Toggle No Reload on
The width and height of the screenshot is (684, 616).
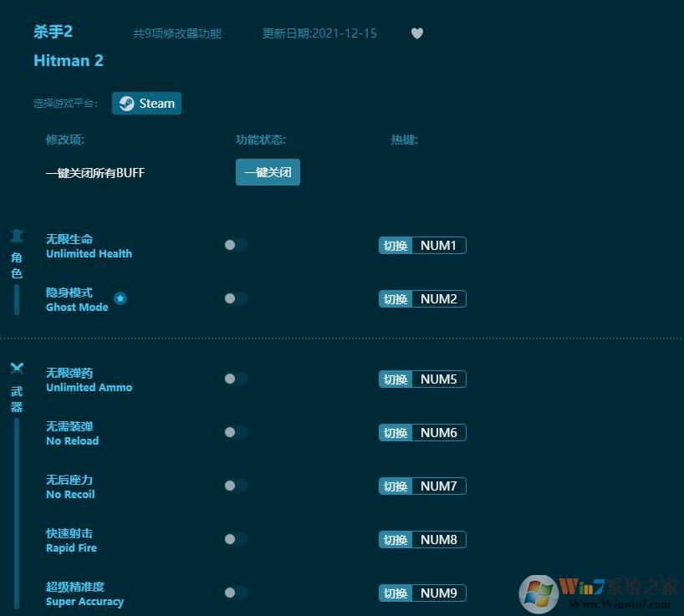(x=235, y=432)
